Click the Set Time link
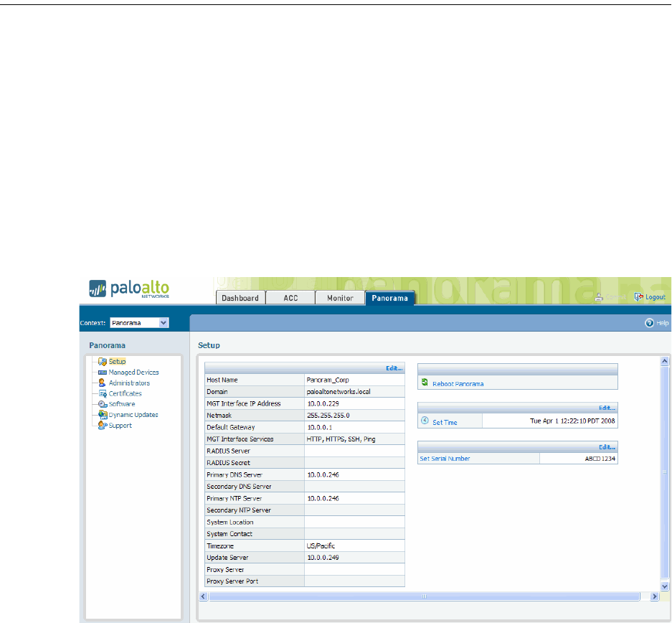 click(445, 422)
